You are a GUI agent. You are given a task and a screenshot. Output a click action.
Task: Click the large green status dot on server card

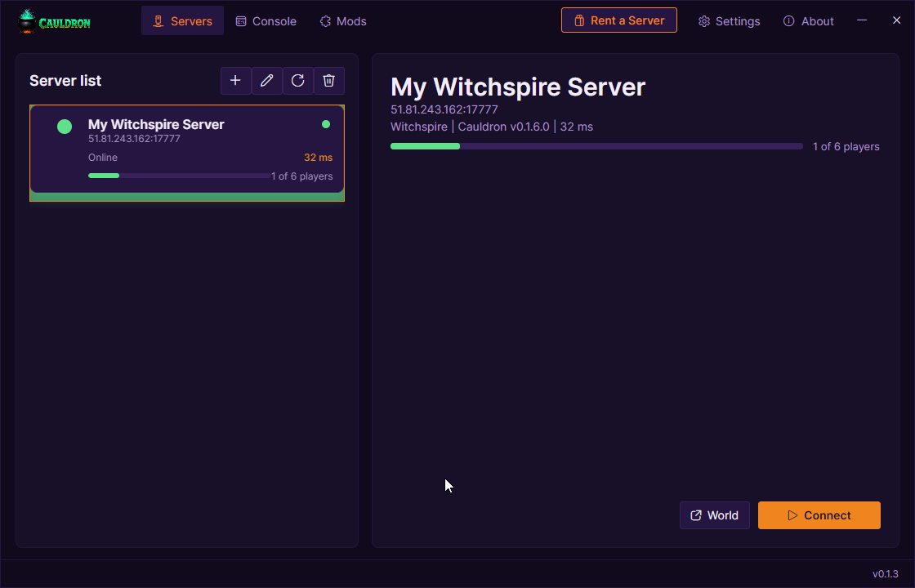pyautogui.click(x=65, y=127)
